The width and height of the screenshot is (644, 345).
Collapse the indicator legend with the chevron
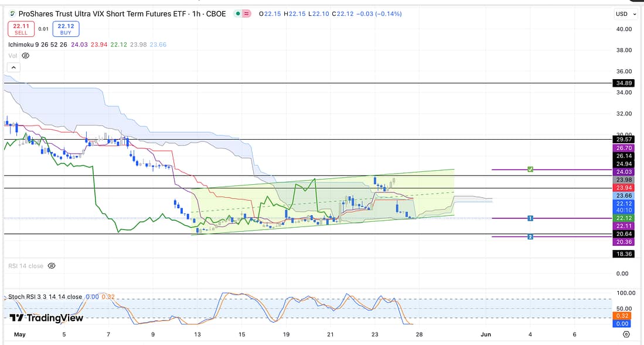point(14,67)
